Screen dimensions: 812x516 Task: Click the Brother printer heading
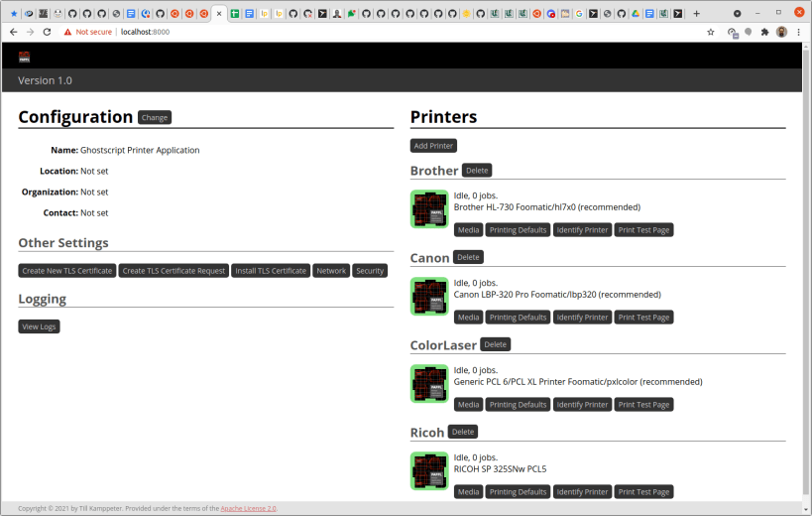434,171
